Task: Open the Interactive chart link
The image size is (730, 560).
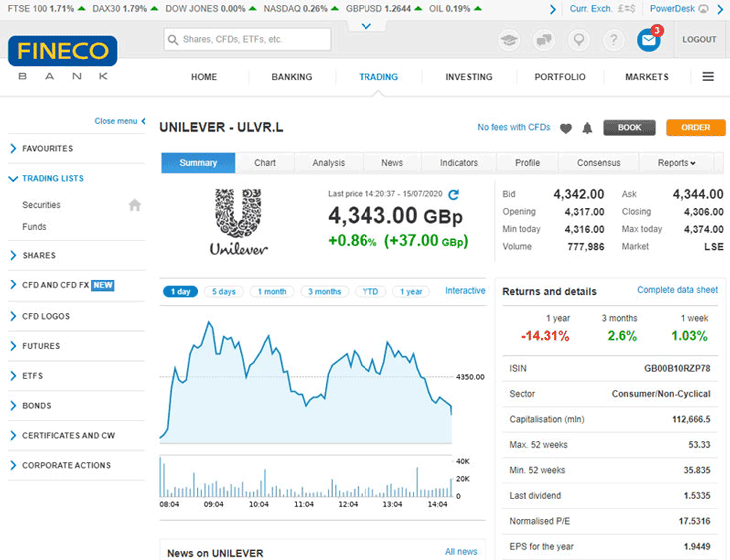Action: click(x=465, y=290)
